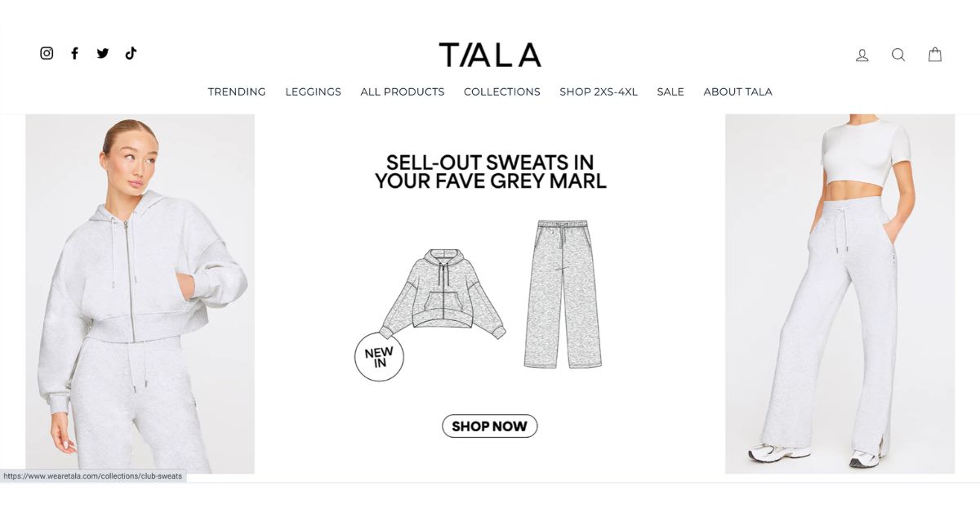This screenshot has width=980, height=513.
Task: Open the Leggings menu
Action: [313, 91]
